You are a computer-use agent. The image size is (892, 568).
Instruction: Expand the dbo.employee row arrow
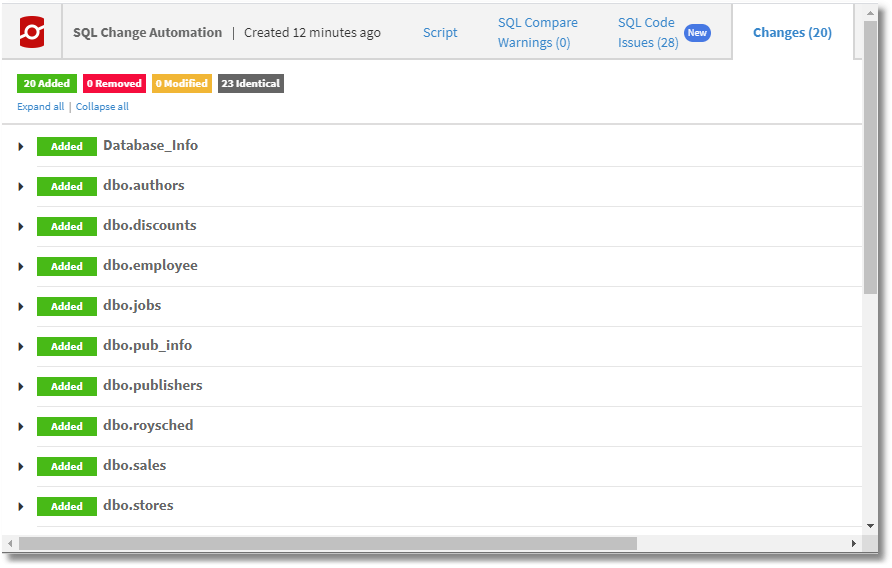tap(21, 266)
